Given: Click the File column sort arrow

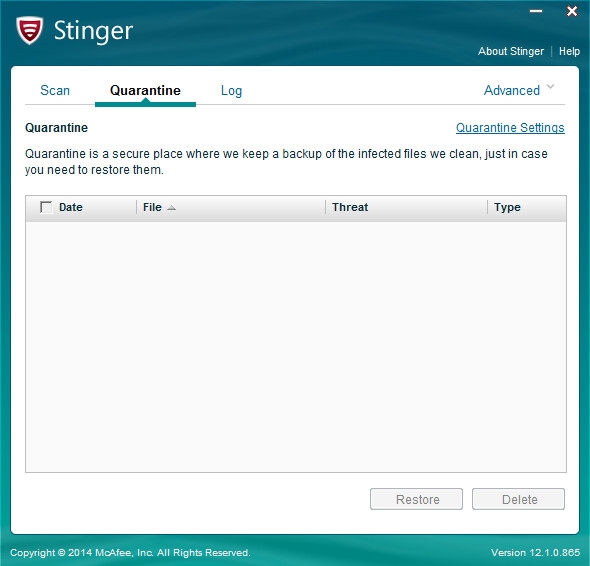Looking at the screenshot, I should [171, 208].
